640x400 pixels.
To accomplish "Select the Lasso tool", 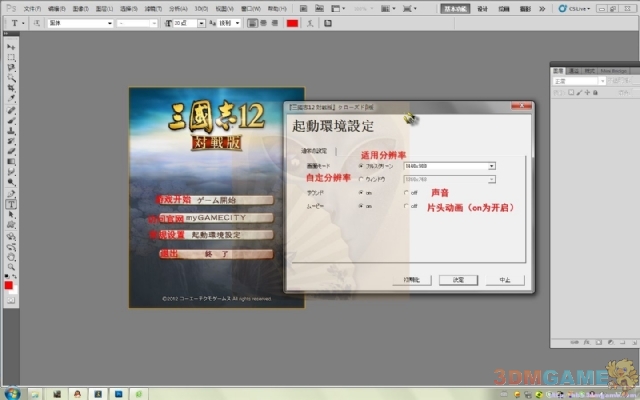I will point(11,68).
